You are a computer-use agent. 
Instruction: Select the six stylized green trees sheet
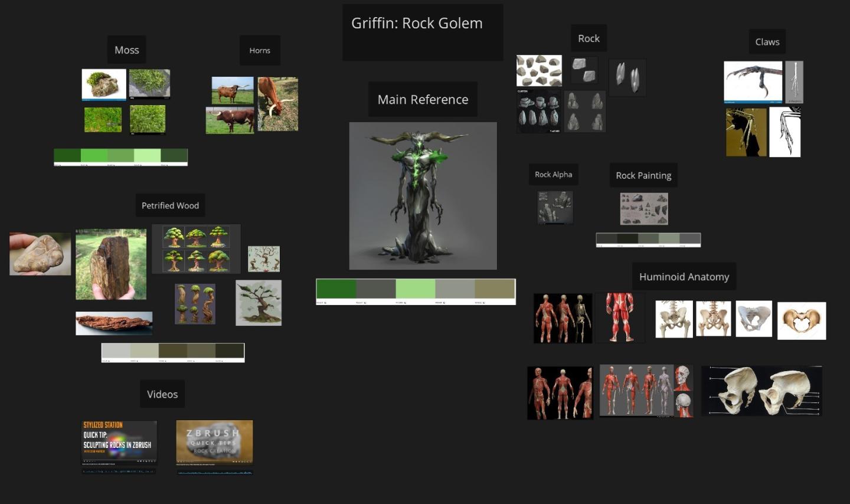[196, 248]
